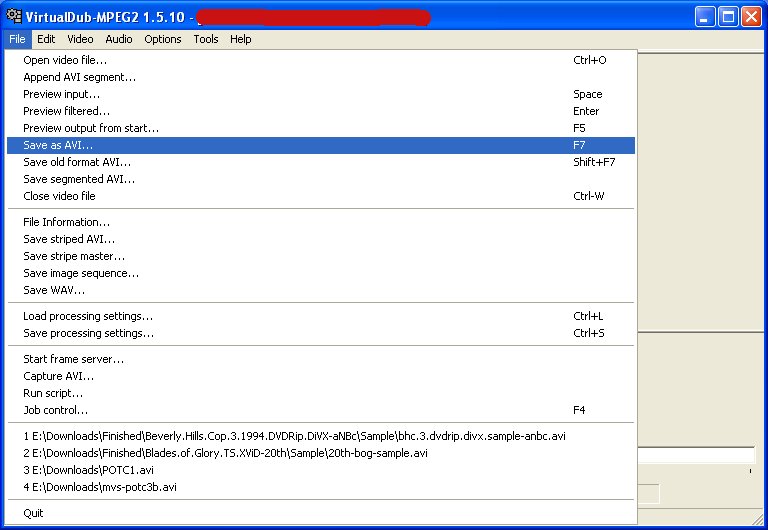Choose Append AVI segment...
This screenshot has height=530, width=768.
tap(321, 77)
